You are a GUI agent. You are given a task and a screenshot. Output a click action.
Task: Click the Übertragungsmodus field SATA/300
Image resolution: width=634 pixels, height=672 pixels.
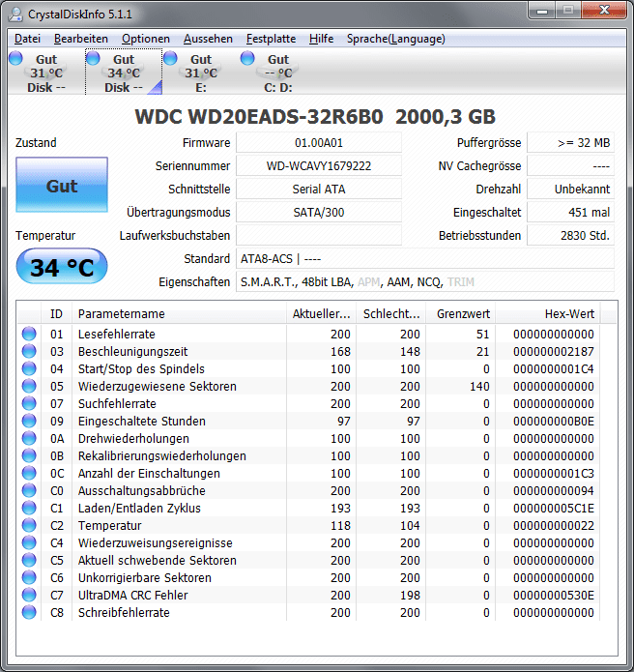[x=319, y=212]
